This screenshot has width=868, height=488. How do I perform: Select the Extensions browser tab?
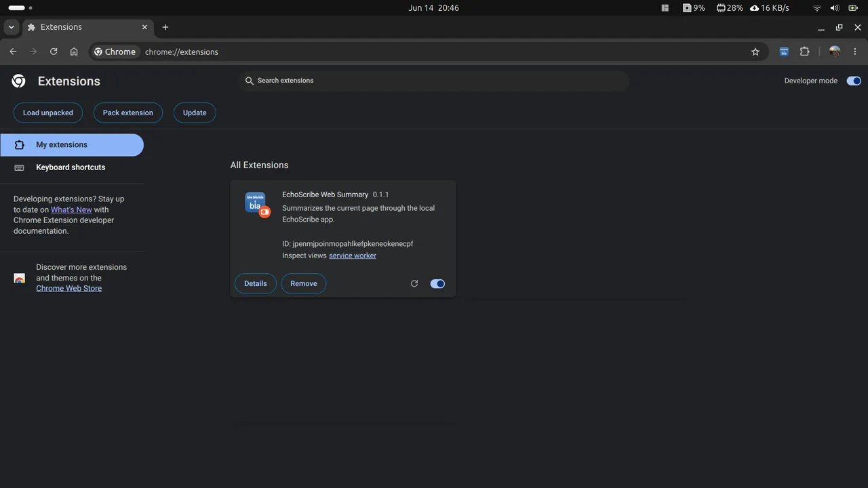(88, 27)
